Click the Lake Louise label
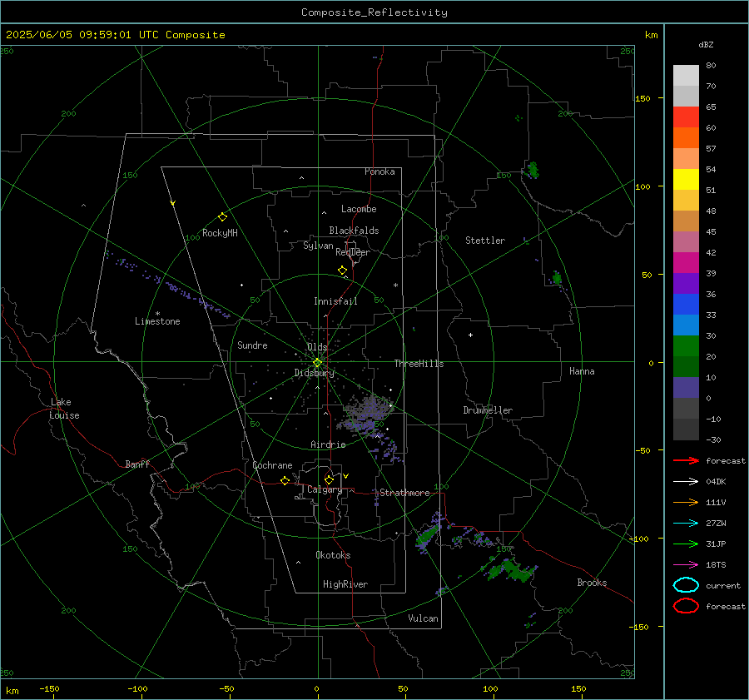 (x=64, y=409)
